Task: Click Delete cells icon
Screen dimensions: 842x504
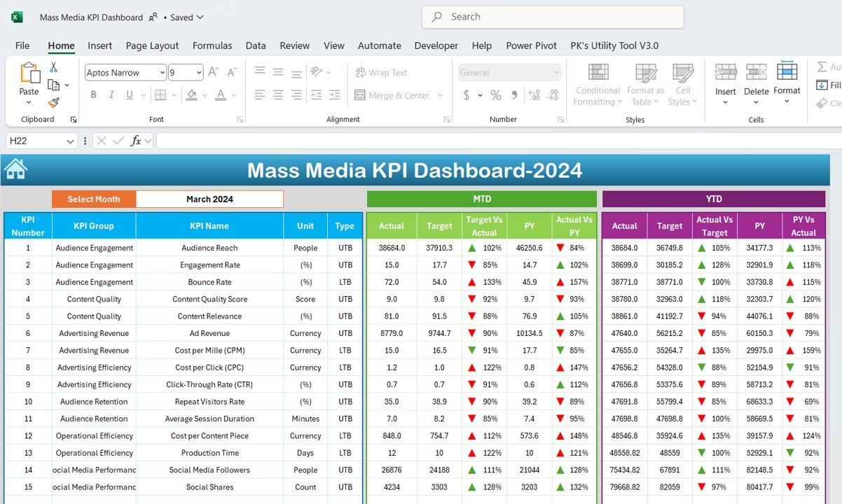Action: (x=757, y=72)
